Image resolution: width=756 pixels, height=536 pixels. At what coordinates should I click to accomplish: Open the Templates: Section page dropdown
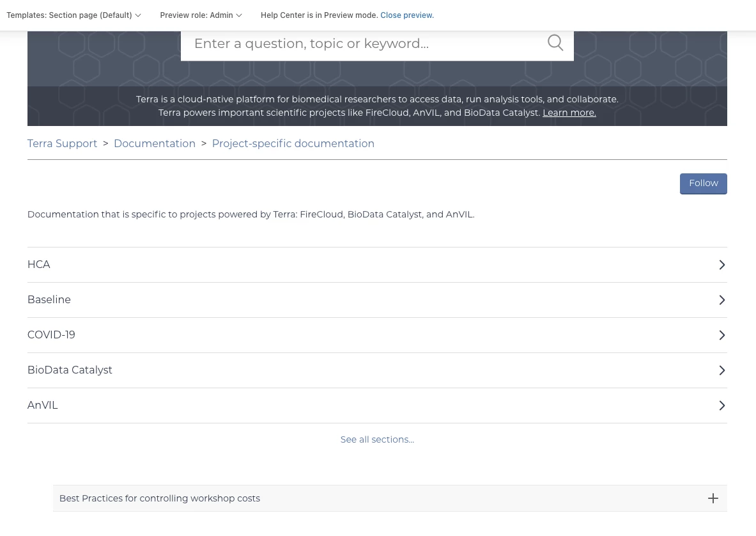pos(73,15)
